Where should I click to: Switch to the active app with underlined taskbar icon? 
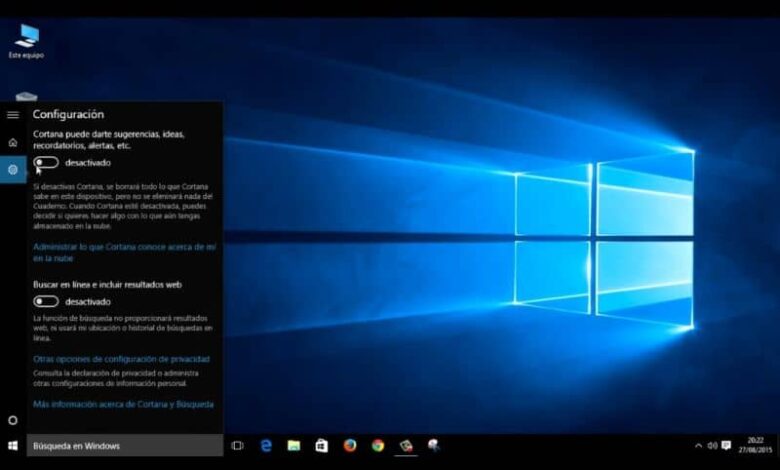(x=406, y=446)
